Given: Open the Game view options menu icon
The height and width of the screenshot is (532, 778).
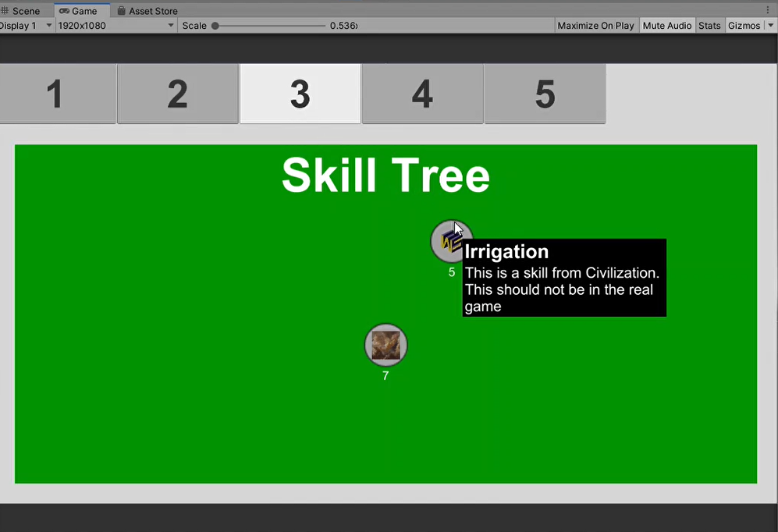Looking at the screenshot, I should (769, 10).
